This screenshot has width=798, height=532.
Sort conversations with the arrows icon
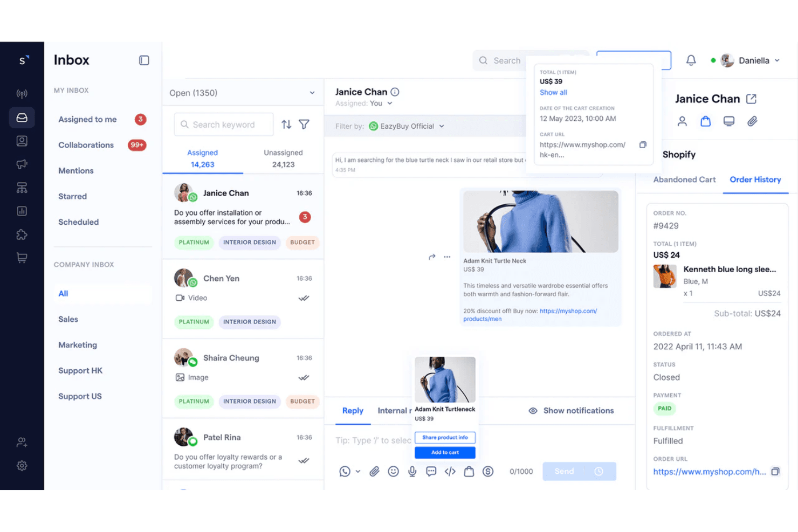[286, 125]
